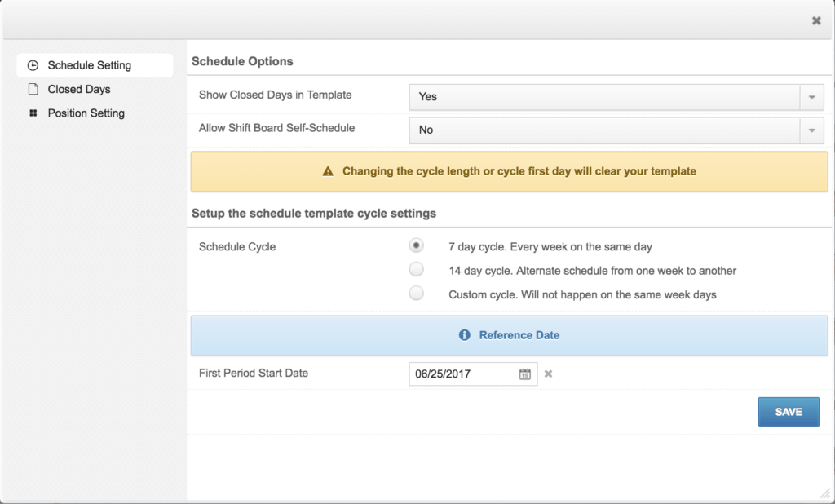Image resolution: width=835 pixels, height=504 pixels.
Task: Click the First Period Start Date field
Action: coord(473,374)
